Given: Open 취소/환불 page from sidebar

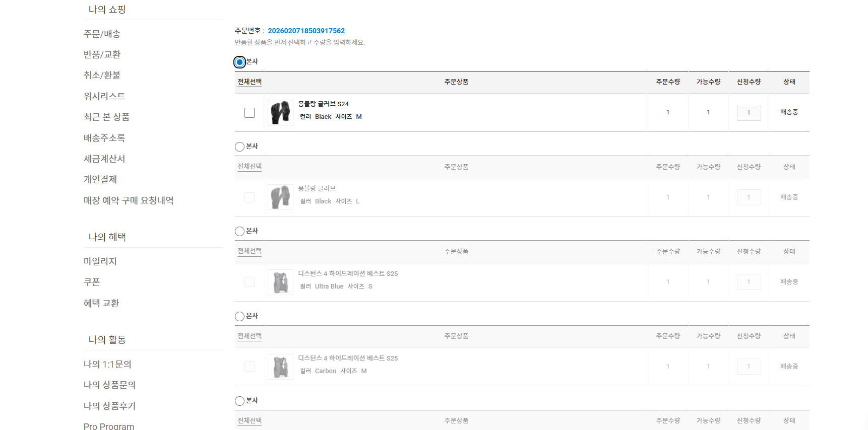Looking at the screenshot, I should (x=102, y=75).
